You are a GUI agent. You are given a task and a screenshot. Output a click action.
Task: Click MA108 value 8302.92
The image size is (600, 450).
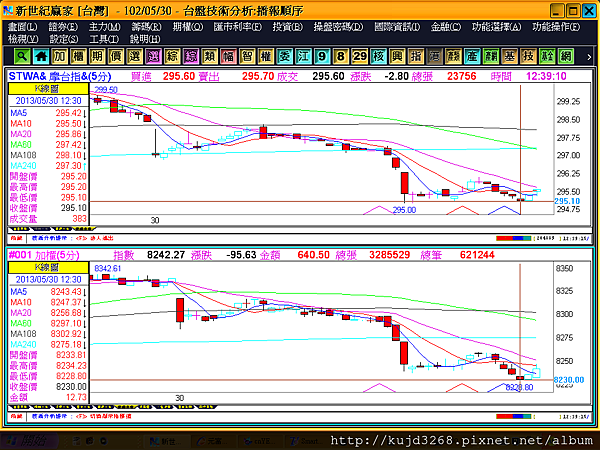[x=66, y=334]
